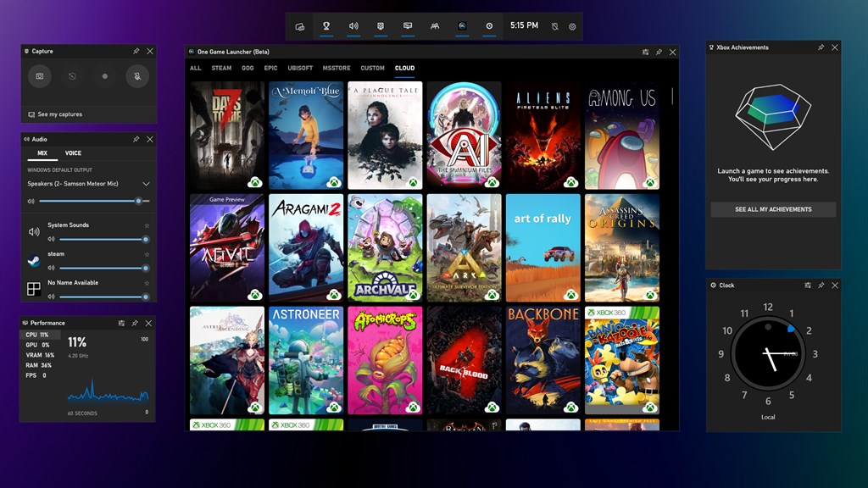Viewport: 868px width, 488px height.
Task: Favorite No Name Available audio star
Action: point(147,283)
